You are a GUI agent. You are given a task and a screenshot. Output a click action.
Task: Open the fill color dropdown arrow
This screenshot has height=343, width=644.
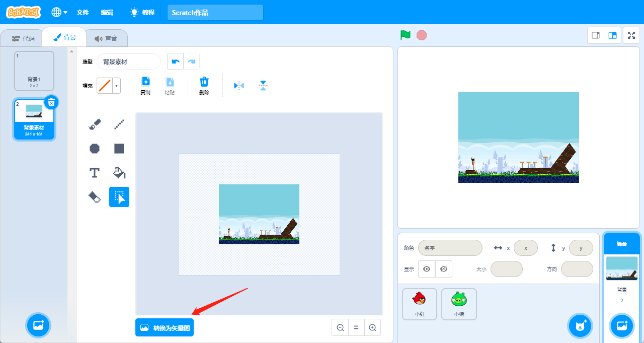117,86
